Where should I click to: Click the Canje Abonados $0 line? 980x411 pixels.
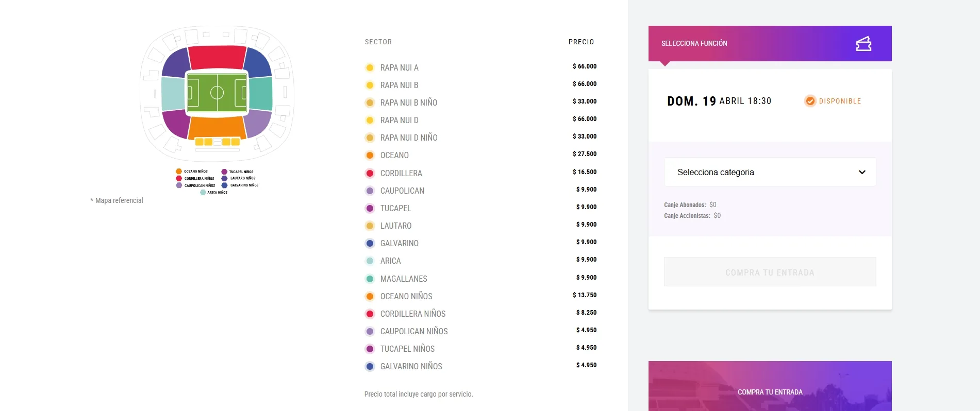[690, 204]
